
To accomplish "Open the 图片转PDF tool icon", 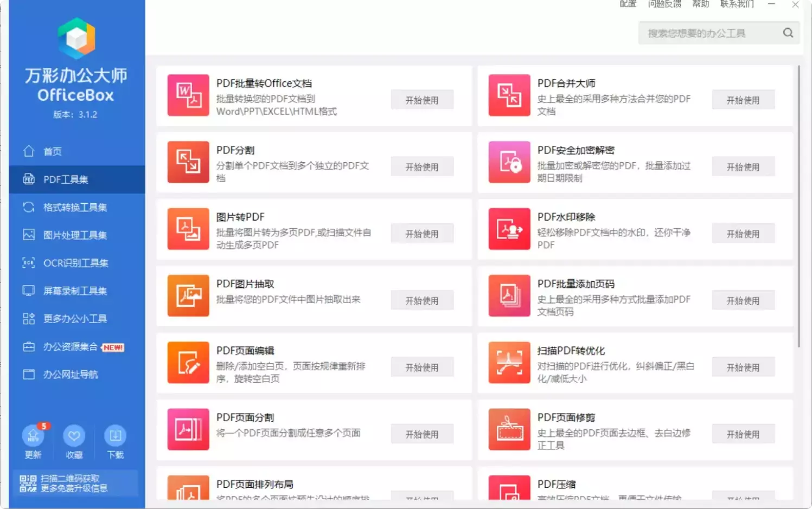I will coord(188,229).
